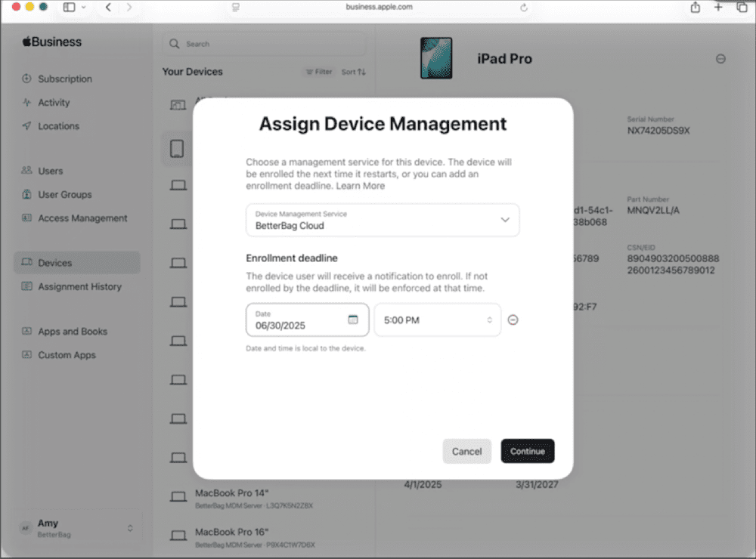Select the highlighted iPad device icon row
This screenshot has width=756, height=559.
(177, 148)
